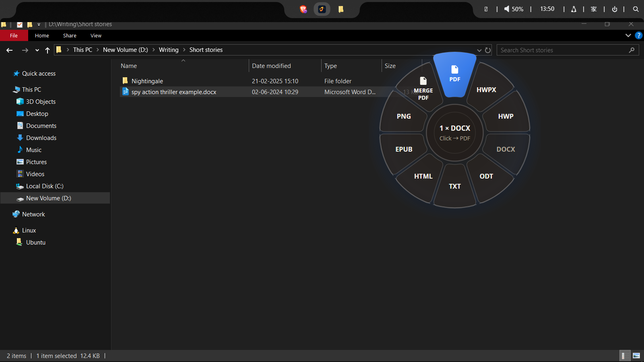The height and width of the screenshot is (362, 644).
Task: Open Local Disk (C:) in sidebar
Action: click(x=45, y=186)
